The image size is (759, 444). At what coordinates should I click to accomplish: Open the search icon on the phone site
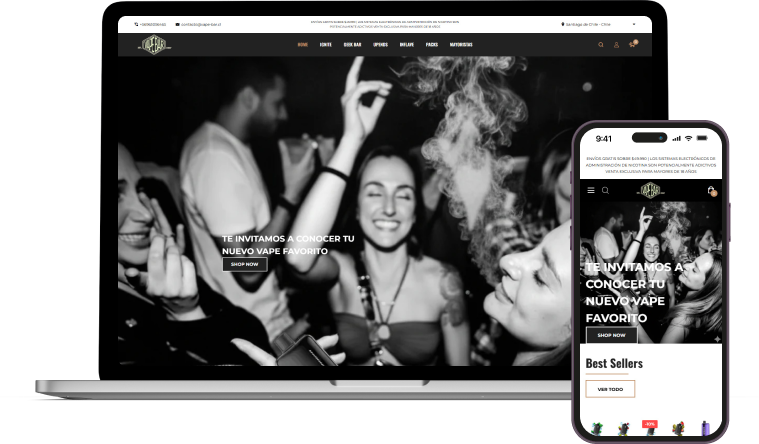click(x=605, y=190)
